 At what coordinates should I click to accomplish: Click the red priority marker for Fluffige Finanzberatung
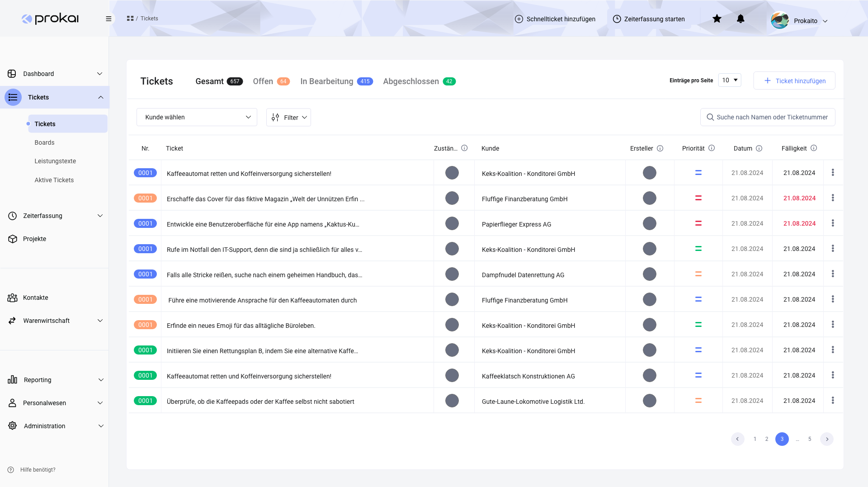point(698,198)
